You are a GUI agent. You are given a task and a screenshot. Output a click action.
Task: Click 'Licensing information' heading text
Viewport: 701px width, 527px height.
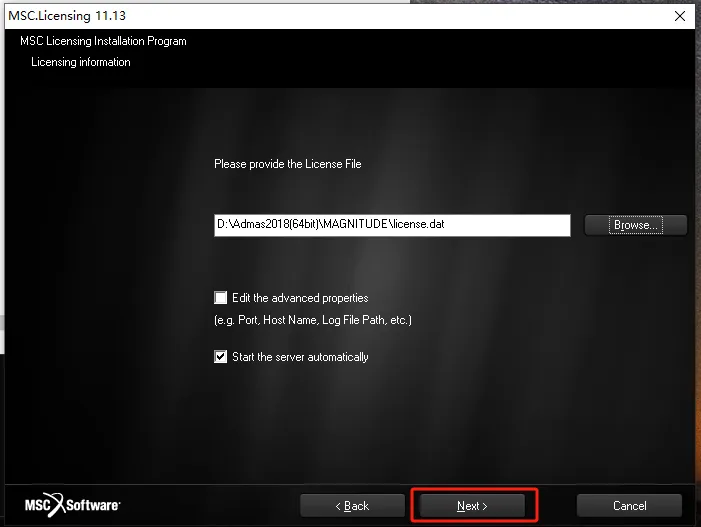point(81,62)
